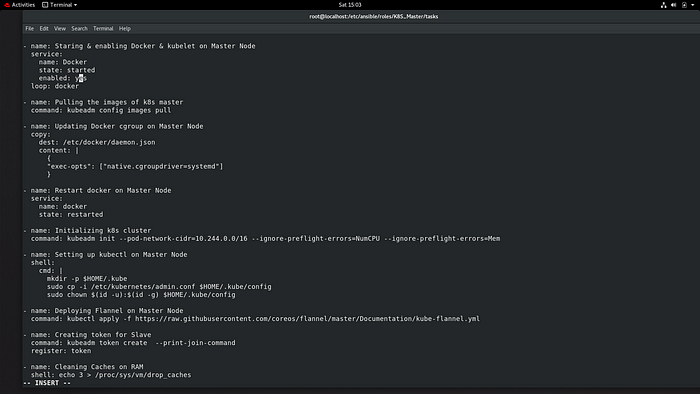The width and height of the screenshot is (700, 394).
Task: Click the 'mkdir -p $HOME/.kube' line
Action: [x=87, y=279]
